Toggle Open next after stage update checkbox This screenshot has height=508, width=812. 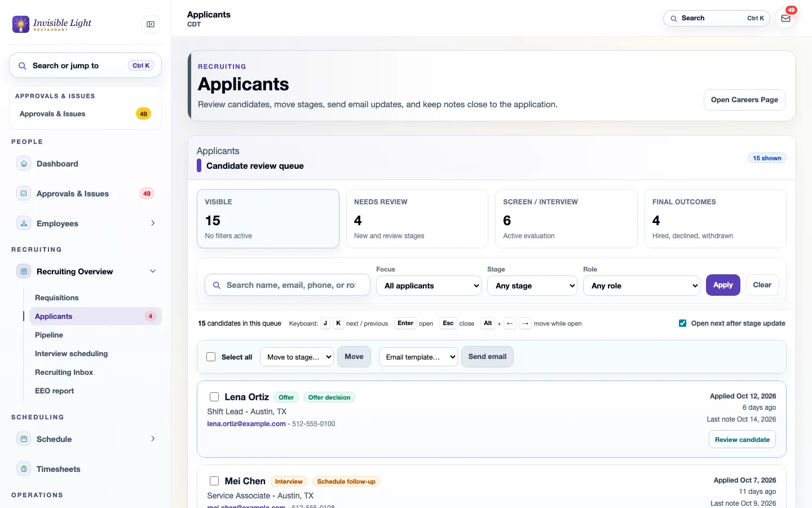tap(682, 323)
